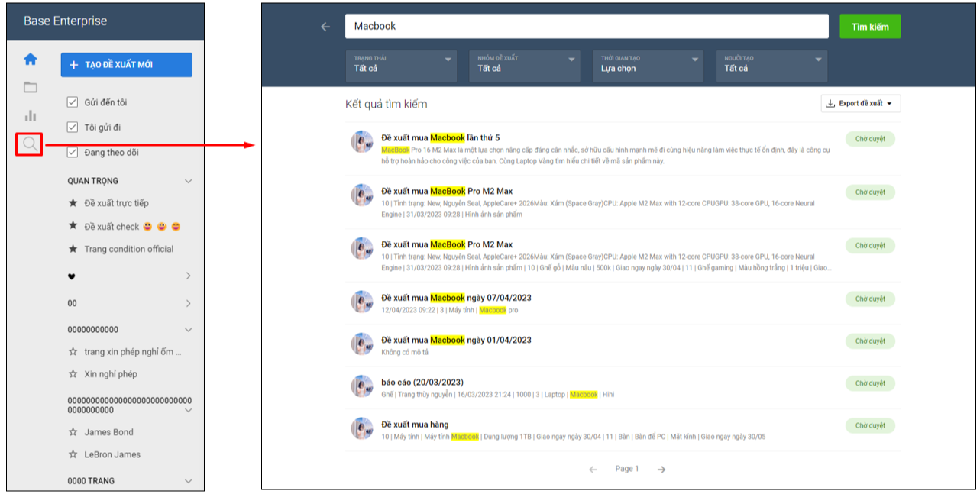The width and height of the screenshot is (980, 494).
Task: Click Chờ duyệt badge on báo cáo (20/03/2023)
Action: click(870, 383)
